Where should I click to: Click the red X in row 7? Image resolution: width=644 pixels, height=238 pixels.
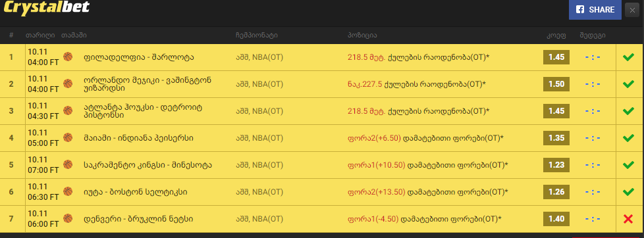coord(628,219)
